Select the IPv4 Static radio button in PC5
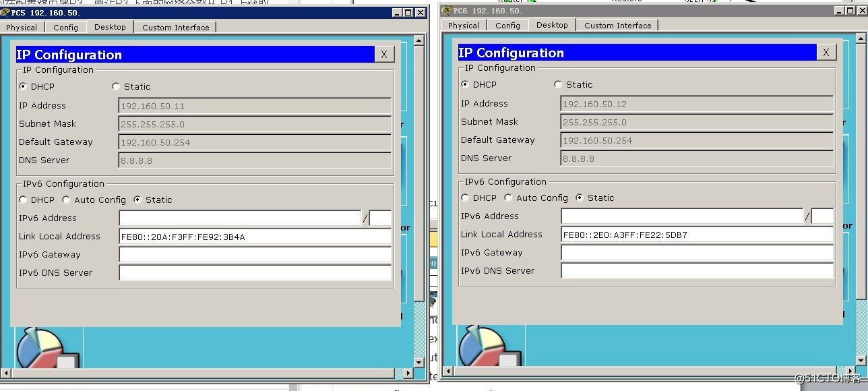The height and width of the screenshot is (391, 868). tap(116, 86)
